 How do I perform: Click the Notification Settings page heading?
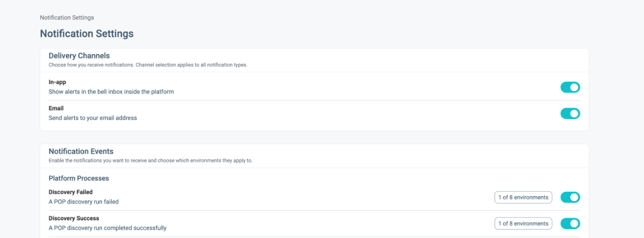coord(87,34)
